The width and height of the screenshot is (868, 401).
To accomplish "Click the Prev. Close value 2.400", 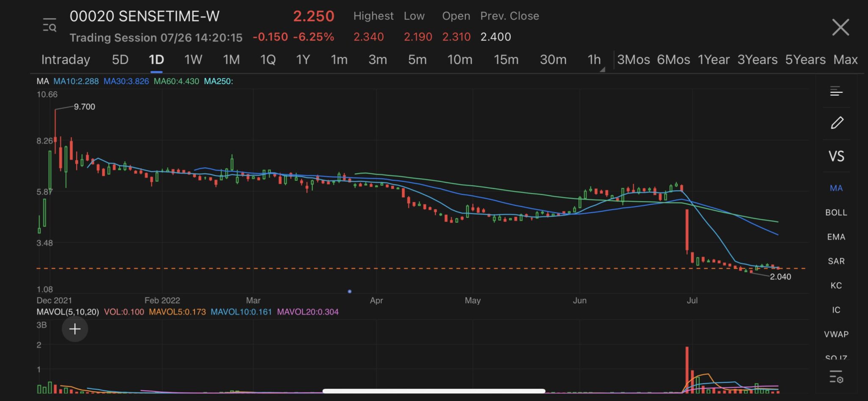I will (495, 37).
